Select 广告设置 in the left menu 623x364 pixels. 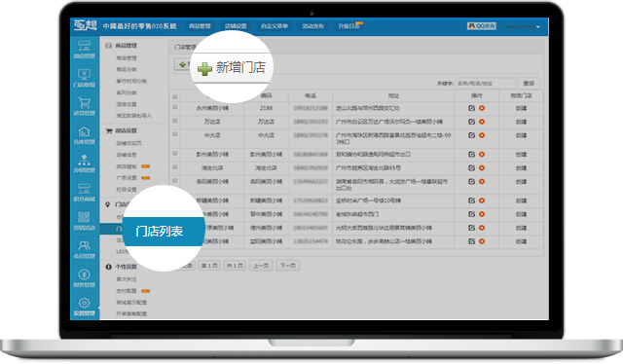click(x=127, y=178)
